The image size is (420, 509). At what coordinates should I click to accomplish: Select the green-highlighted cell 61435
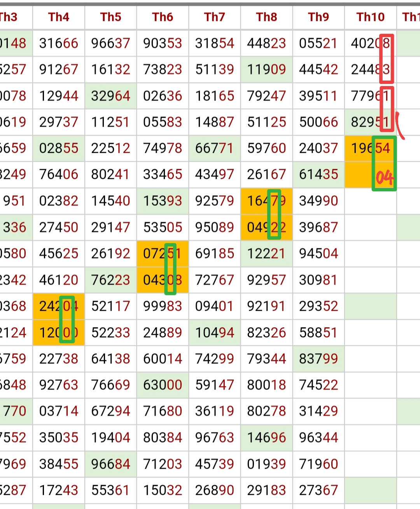[x=318, y=174]
